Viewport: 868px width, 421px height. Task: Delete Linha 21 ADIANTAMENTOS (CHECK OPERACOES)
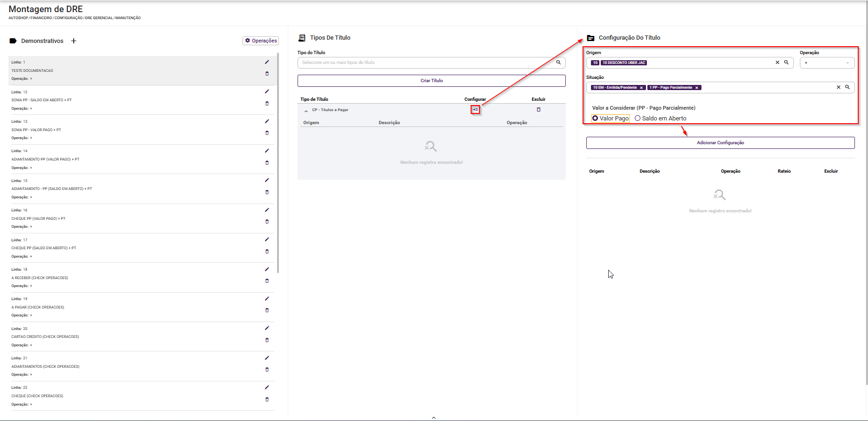267,370
